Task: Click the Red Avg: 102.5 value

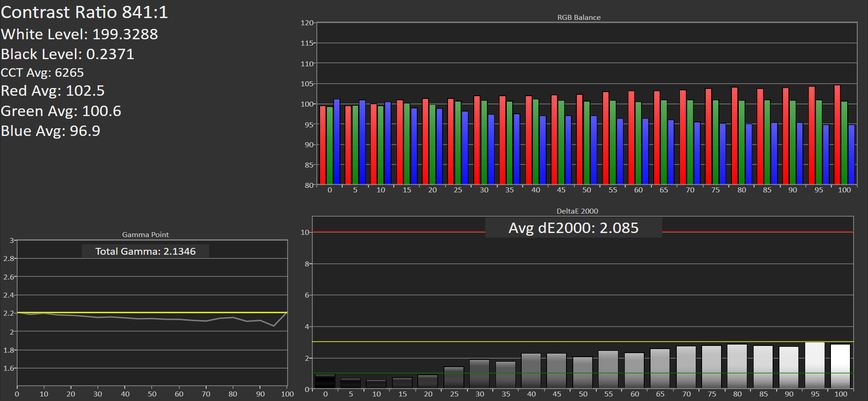Action: [x=53, y=91]
